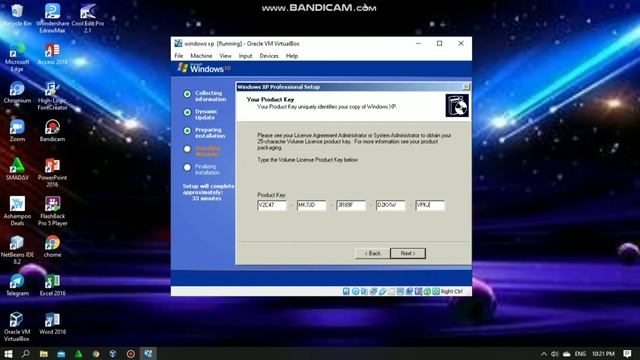
Task: Open Ashampoo Deals desktop icon
Action: [17, 211]
